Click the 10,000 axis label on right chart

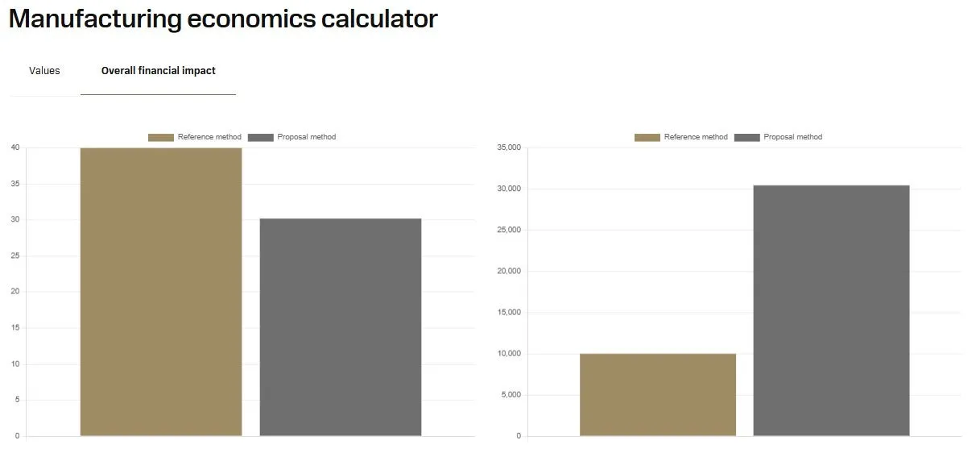tap(509, 354)
